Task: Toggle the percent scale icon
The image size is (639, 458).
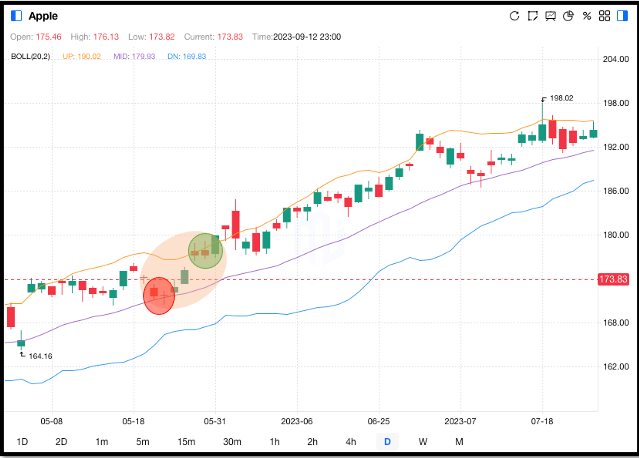Action: tap(587, 16)
